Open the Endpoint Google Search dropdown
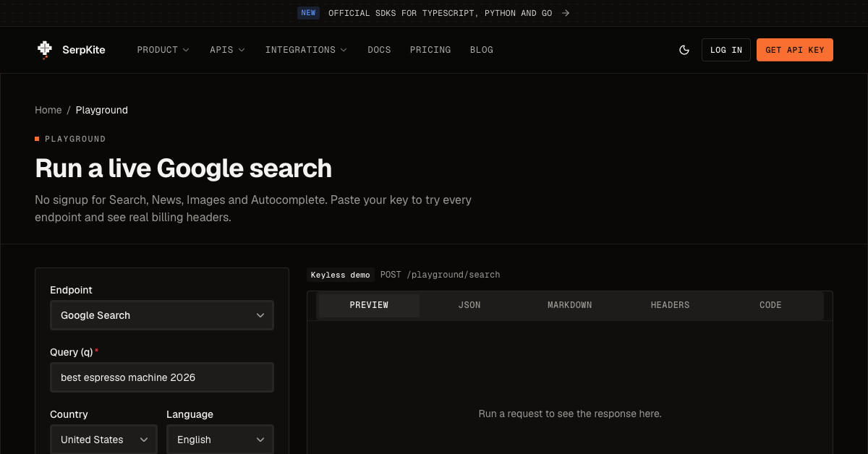The width and height of the screenshot is (868, 454). pyautogui.click(x=162, y=315)
